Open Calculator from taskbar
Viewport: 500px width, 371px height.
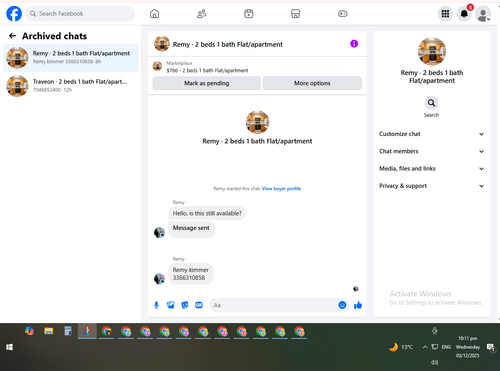pos(68,331)
